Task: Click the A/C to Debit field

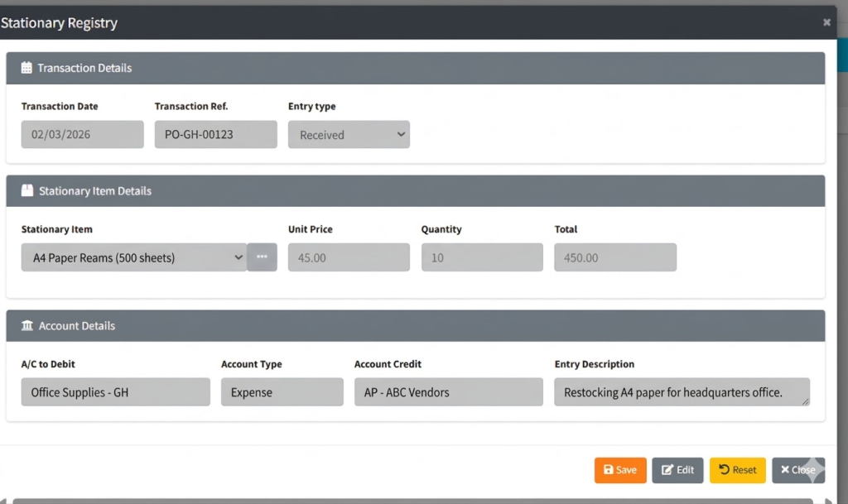Action: tap(115, 392)
